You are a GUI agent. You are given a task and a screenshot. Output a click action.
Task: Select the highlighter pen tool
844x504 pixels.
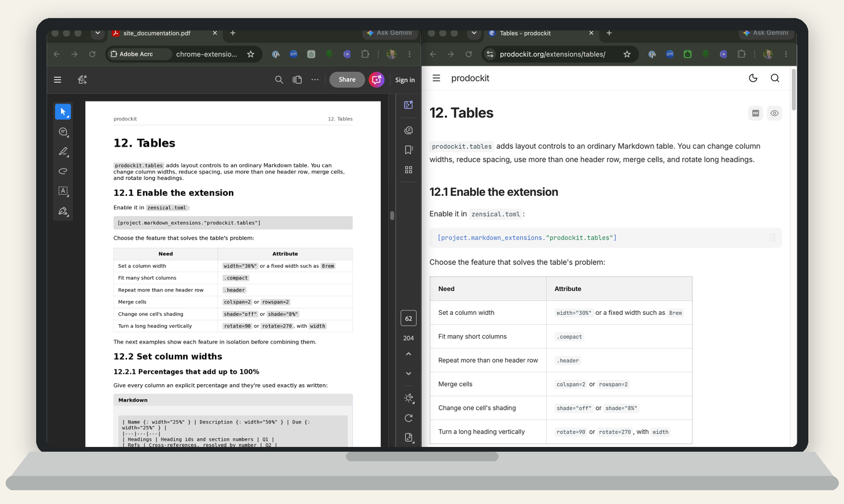click(63, 152)
